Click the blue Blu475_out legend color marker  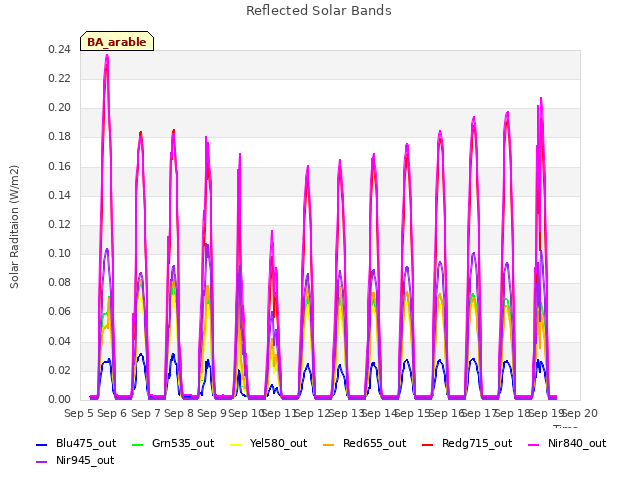tap(42, 444)
